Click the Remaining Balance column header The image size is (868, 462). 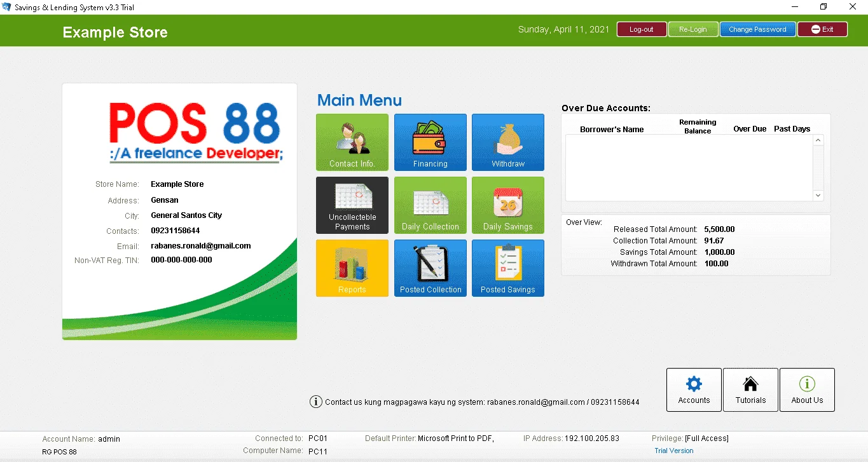pos(698,126)
